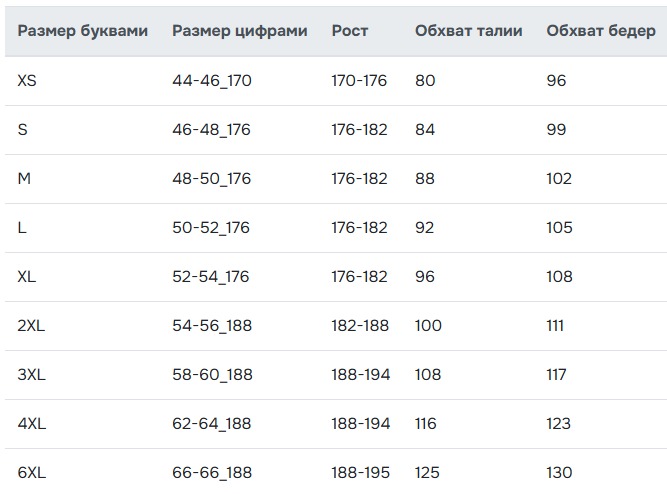Select the 50-52_176 numeric size cell
Viewport: 667px width, 494px height.
(x=210, y=227)
